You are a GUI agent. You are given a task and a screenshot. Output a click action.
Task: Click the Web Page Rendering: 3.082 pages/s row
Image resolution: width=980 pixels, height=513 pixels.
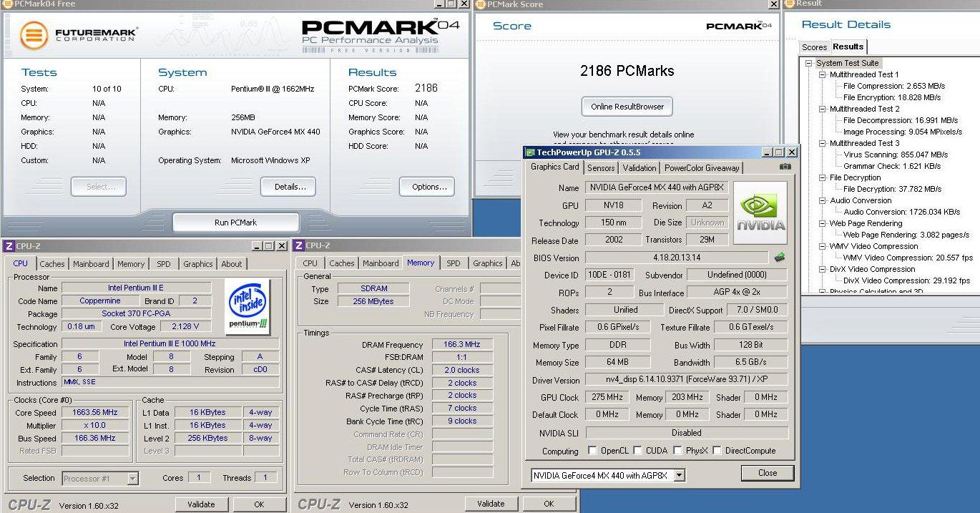tap(906, 235)
